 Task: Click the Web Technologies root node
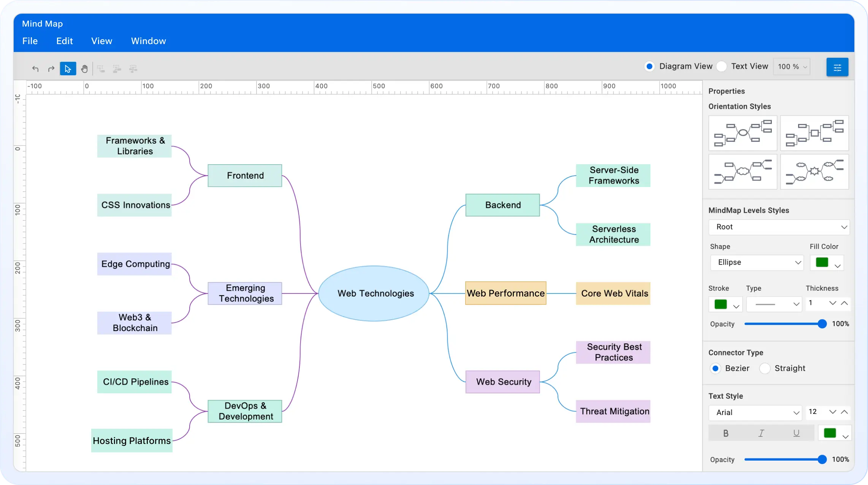point(375,293)
